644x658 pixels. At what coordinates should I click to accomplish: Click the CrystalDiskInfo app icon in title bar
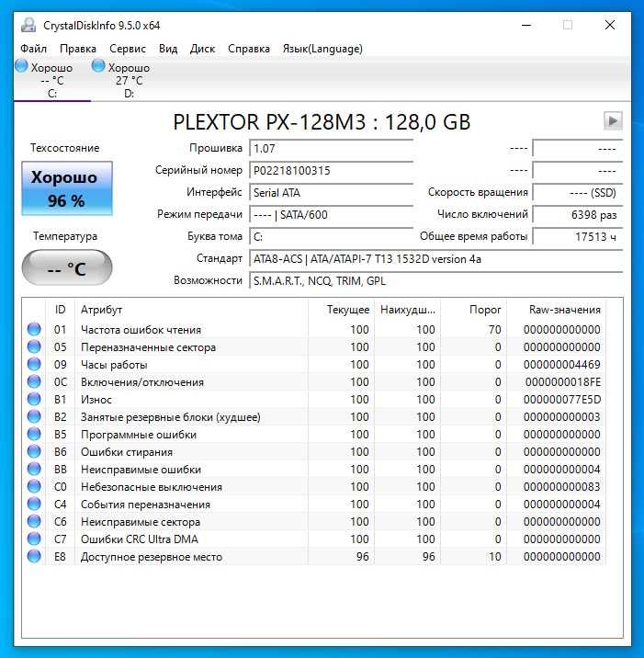28,25
